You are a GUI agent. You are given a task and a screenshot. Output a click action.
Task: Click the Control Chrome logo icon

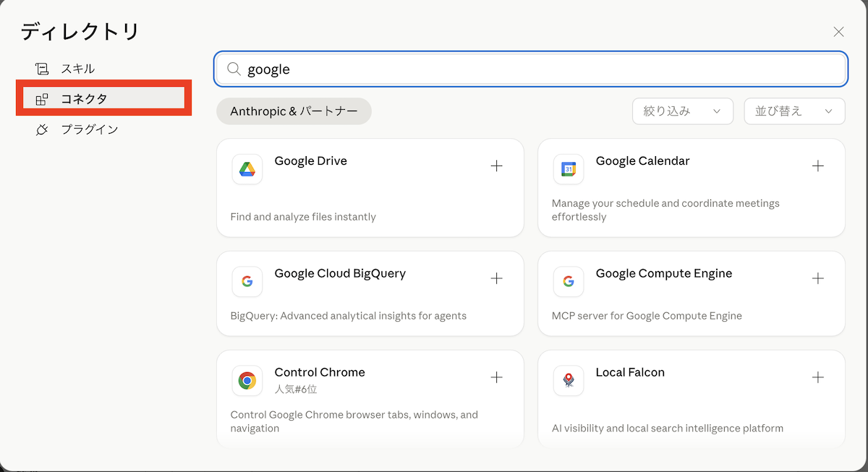[x=247, y=380]
